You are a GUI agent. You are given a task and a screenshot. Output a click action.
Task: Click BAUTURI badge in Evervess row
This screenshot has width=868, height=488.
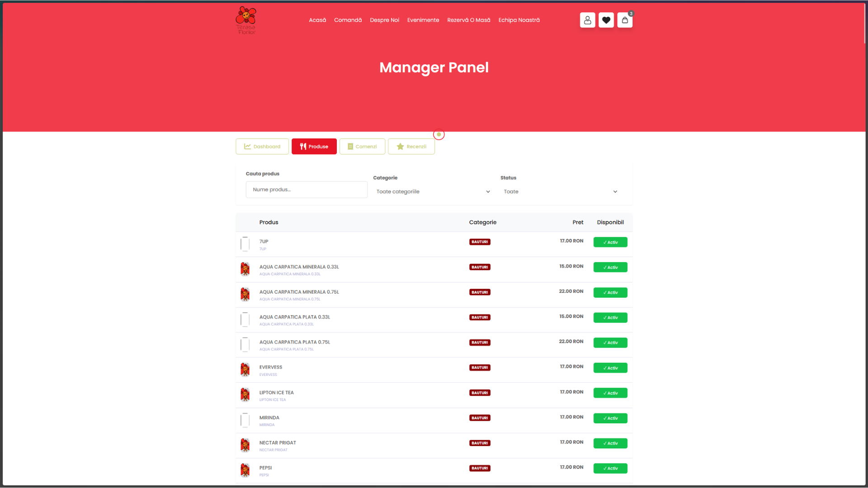point(480,367)
